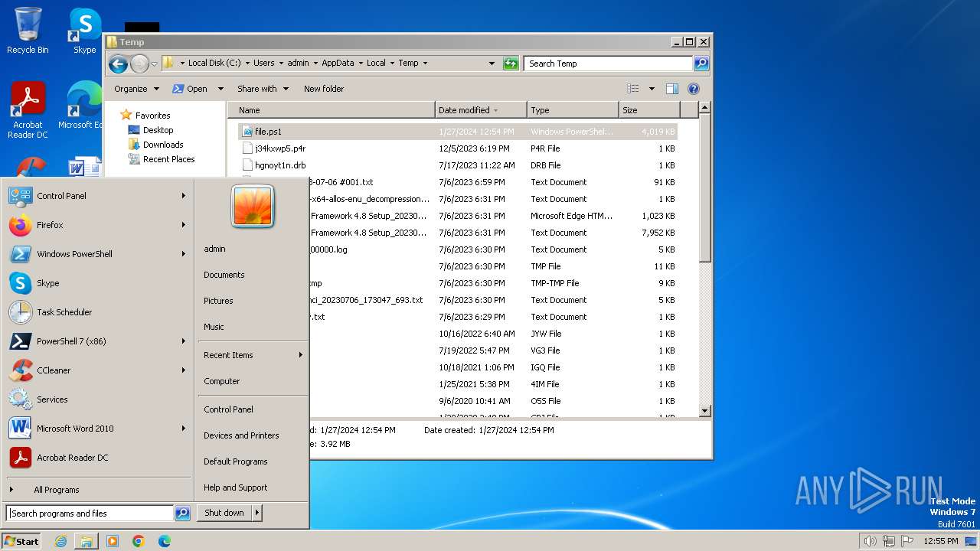Screen dimensions: 980x551
Task: Sort files by Name column header
Action: point(332,110)
